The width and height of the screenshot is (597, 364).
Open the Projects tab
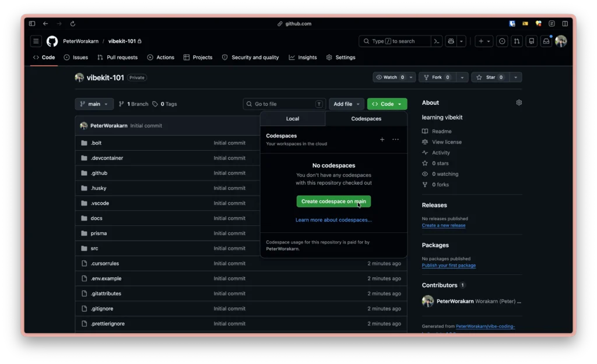(x=198, y=58)
